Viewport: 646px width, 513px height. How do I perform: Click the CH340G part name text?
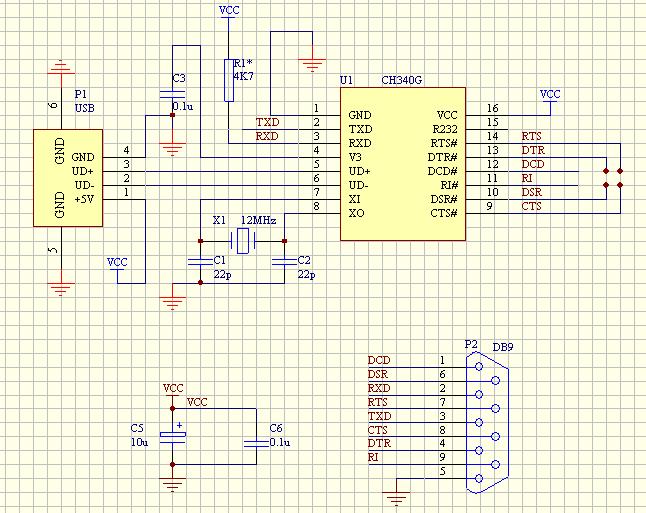[x=402, y=79]
